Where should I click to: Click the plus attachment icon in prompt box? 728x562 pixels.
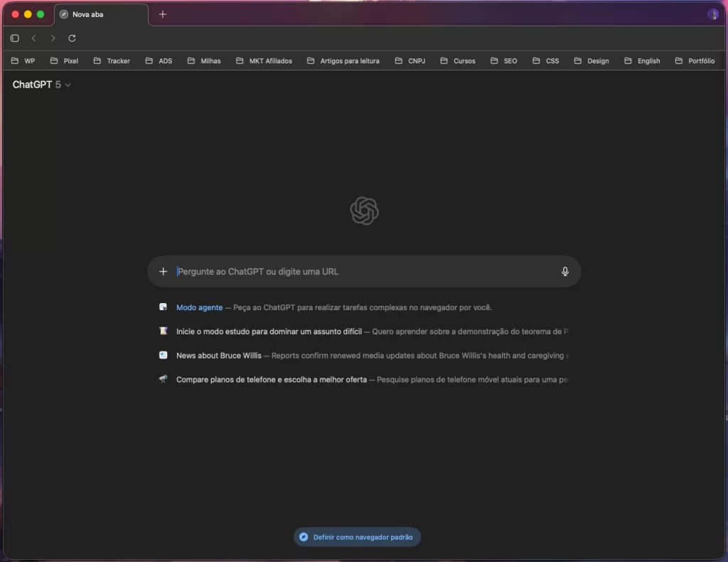click(164, 272)
